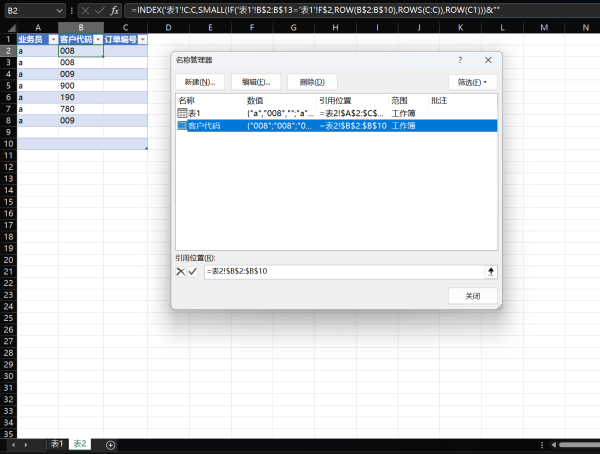Click the Name Manager dialog resize grip

click(x=499, y=306)
